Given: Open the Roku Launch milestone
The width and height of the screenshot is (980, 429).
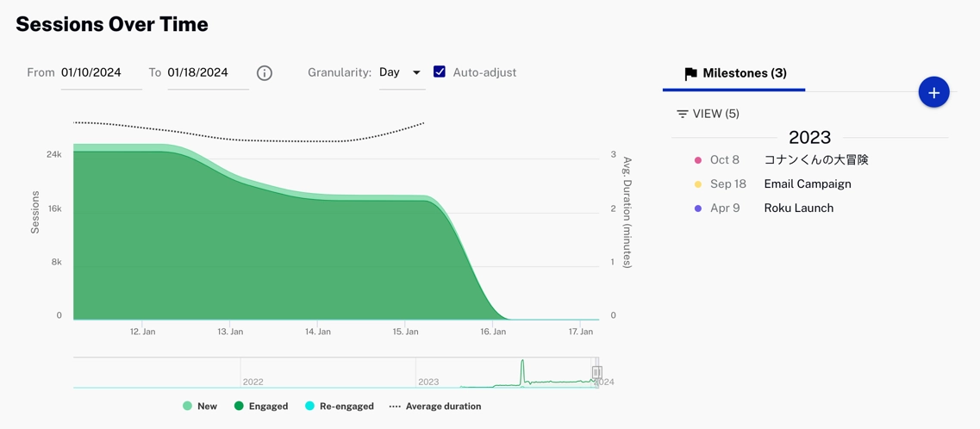Looking at the screenshot, I should click(x=798, y=208).
